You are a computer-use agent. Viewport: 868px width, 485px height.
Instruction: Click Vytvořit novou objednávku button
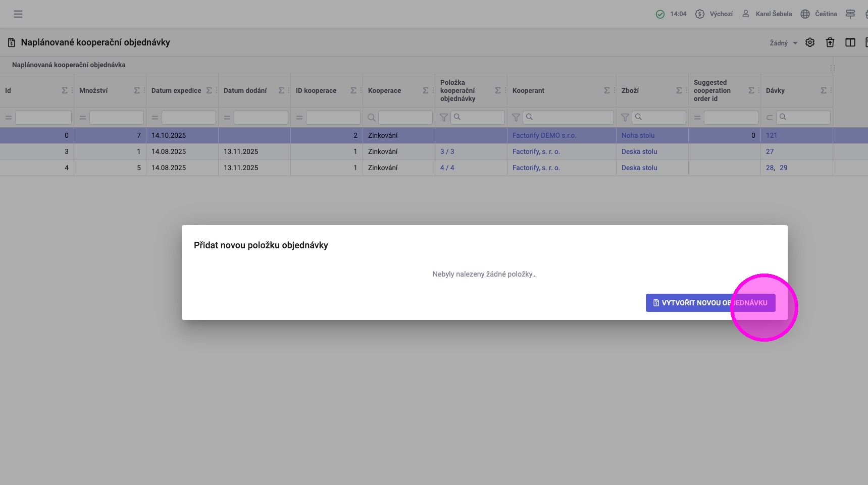point(710,303)
